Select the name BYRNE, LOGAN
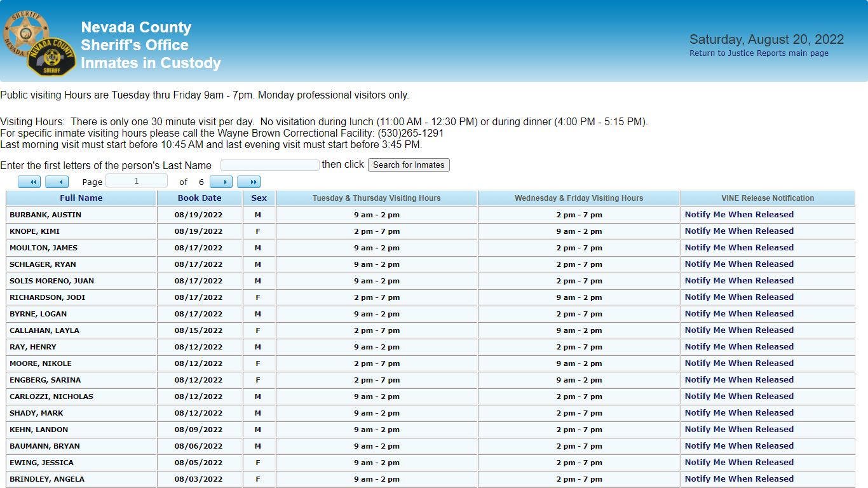Image resolution: width=868 pixels, height=488 pixels. 38,314
